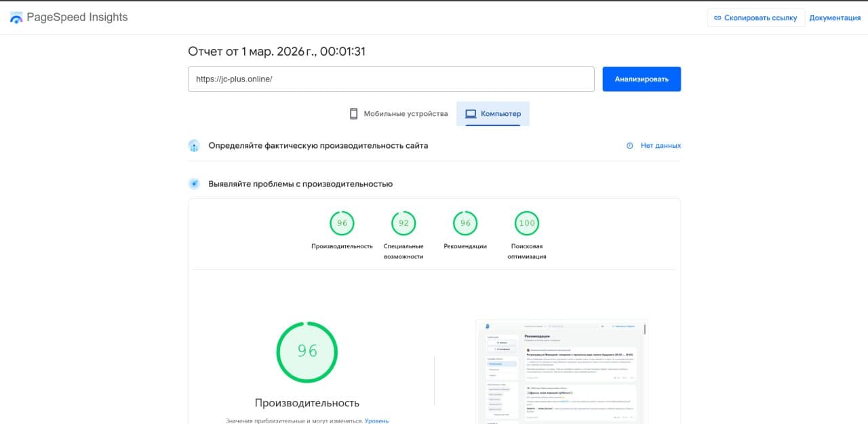The image size is (868, 424).
Task: Click the large 96 performance gauge
Action: [307, 351]
